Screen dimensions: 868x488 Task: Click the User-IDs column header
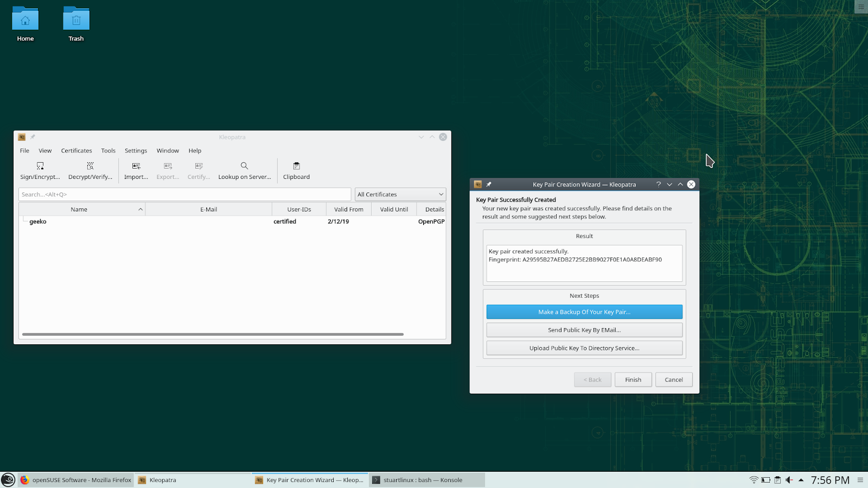tap(299, 209)
